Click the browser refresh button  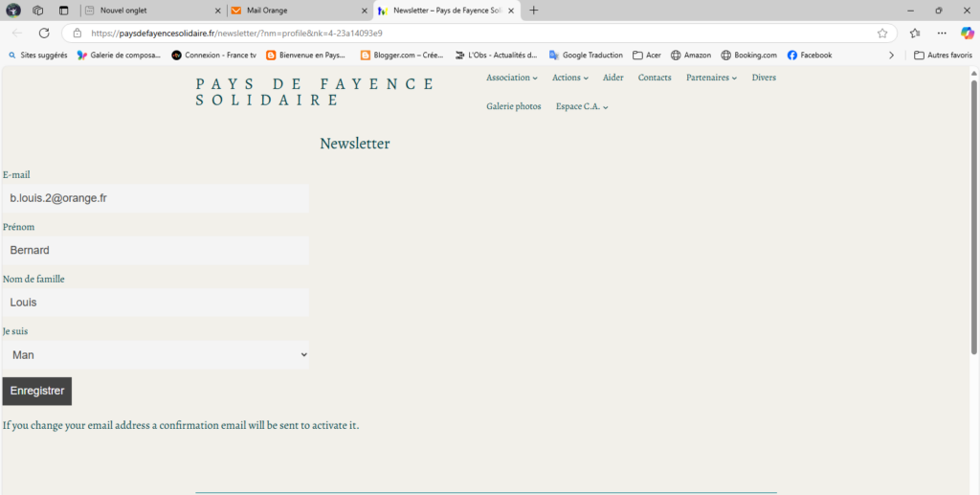[44, 33]
